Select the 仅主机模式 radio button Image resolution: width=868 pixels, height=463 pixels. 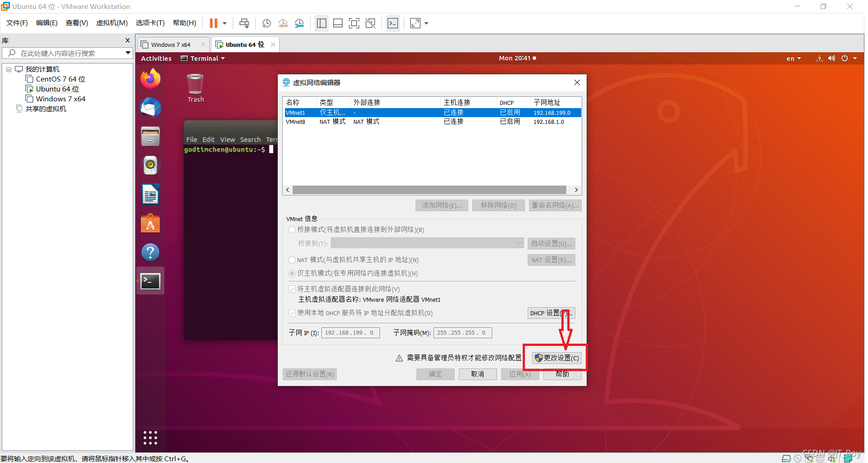292,273
